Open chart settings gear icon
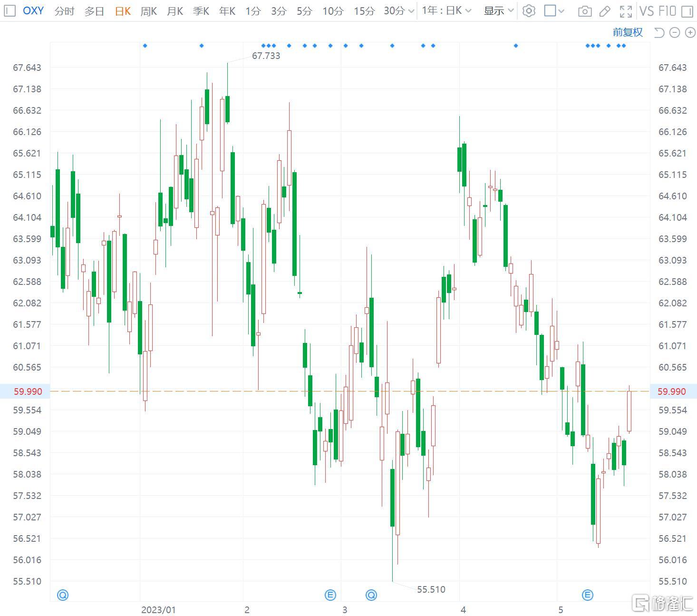The width and height of the screenshot is (697, 616). pos(529,10)
